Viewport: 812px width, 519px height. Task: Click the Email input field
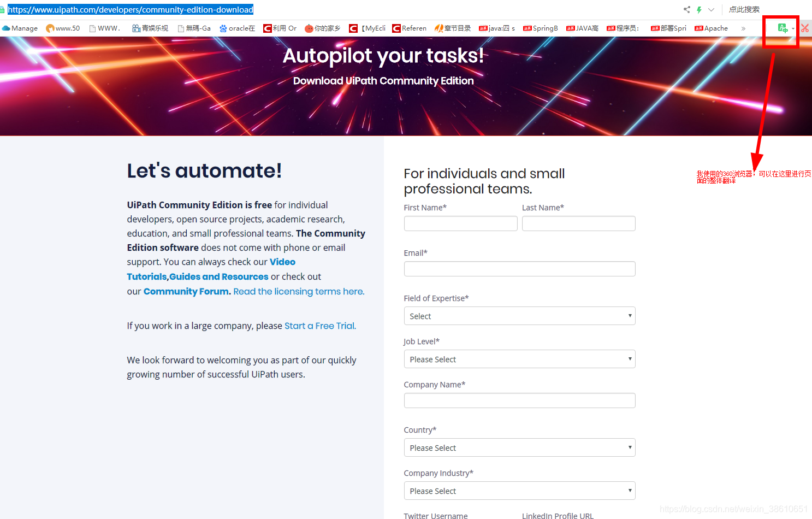tap(519, 269)
